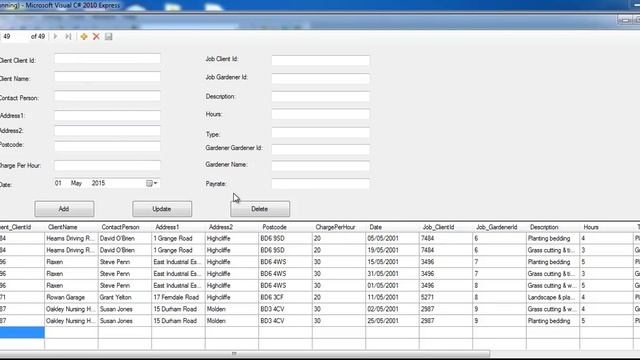Focus the Type text box
This screenshot has width=640, height=360.
tap(320, 133)
